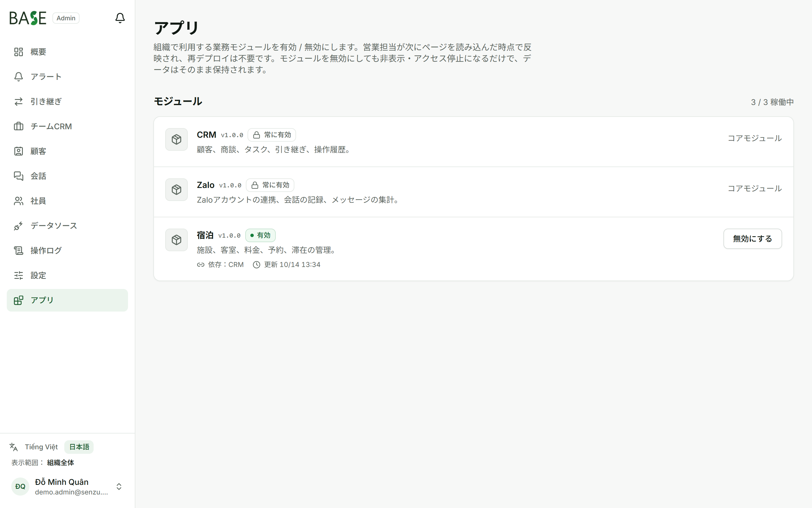Expand the Đỗ Minh Quân account menu
812x508 pixels.
67,487
